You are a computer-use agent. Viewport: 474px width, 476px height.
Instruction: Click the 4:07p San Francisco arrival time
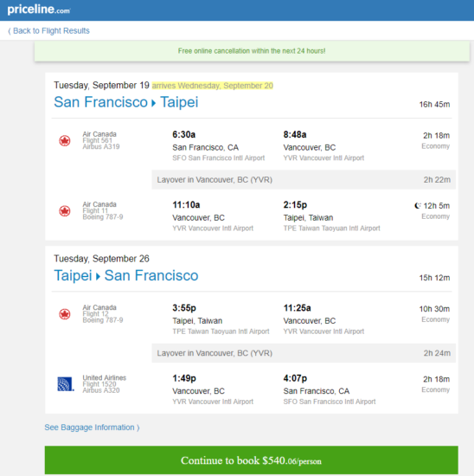(295, 378)
